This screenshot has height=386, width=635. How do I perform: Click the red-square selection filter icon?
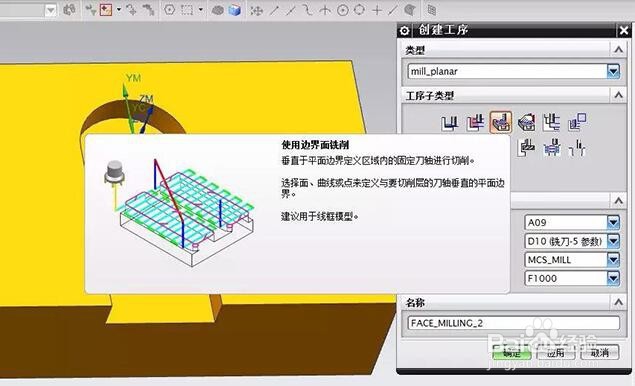106,10
